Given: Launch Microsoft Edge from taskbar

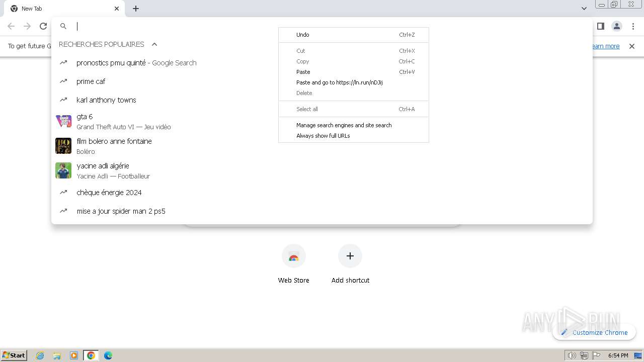Looking at the screenshot, I should (108, 355).
